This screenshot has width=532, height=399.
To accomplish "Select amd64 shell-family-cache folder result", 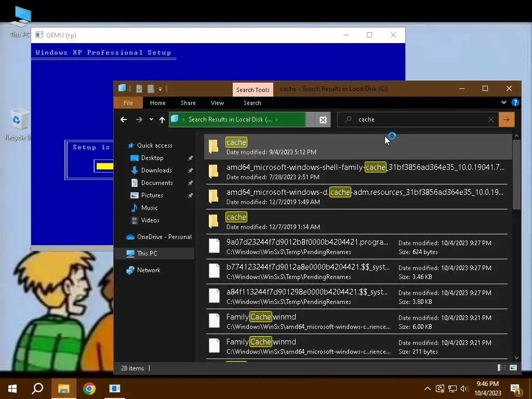I will [357, 171].
